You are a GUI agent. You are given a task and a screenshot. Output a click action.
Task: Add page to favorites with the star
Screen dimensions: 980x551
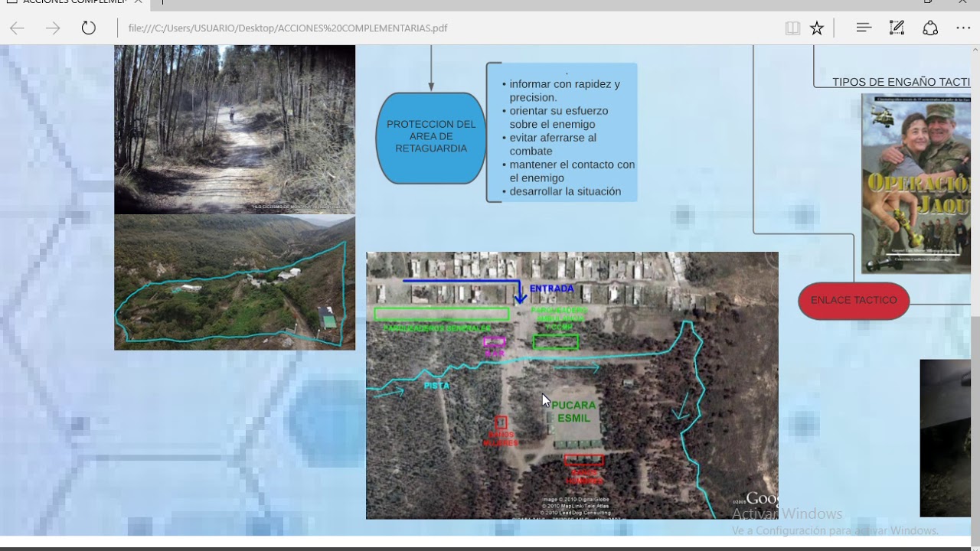[x=817, y=28]
